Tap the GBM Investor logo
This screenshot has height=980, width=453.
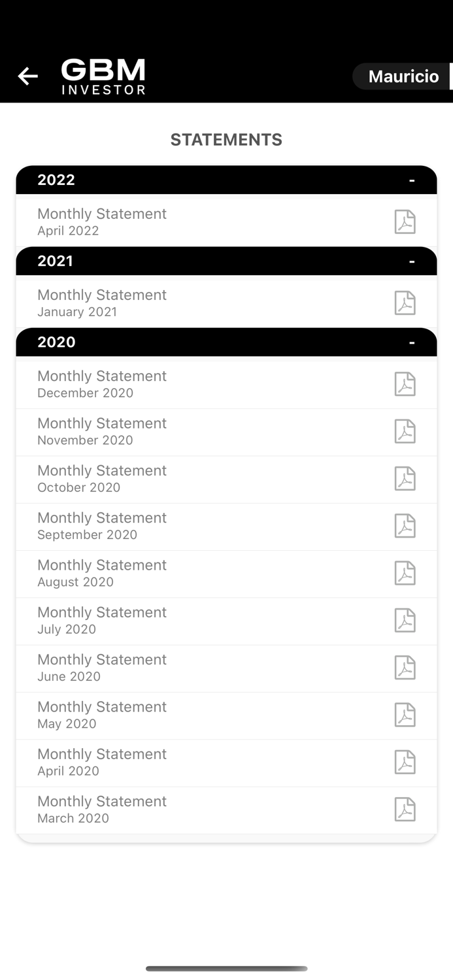click(103, 76)
